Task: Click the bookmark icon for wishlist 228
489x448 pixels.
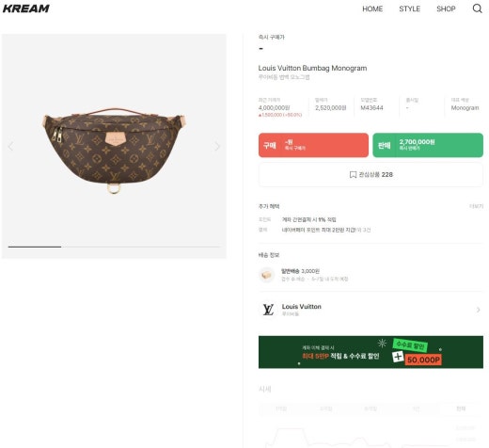Action: (x=353, y=175)
